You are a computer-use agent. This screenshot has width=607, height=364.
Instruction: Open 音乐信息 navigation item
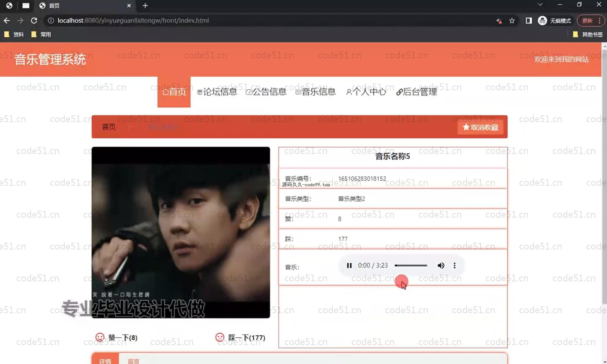coord(316,92)
